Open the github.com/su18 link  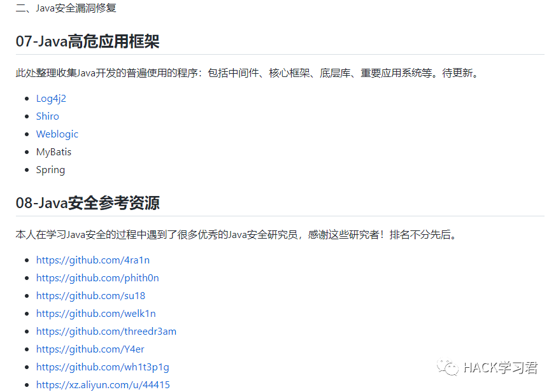click(x=91, y=296)
